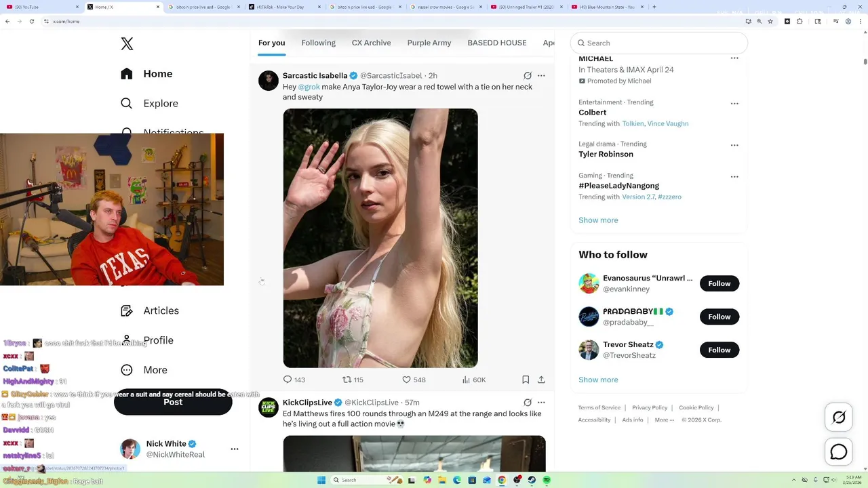
Task: Open More options in sidebar
Action: 144,370
